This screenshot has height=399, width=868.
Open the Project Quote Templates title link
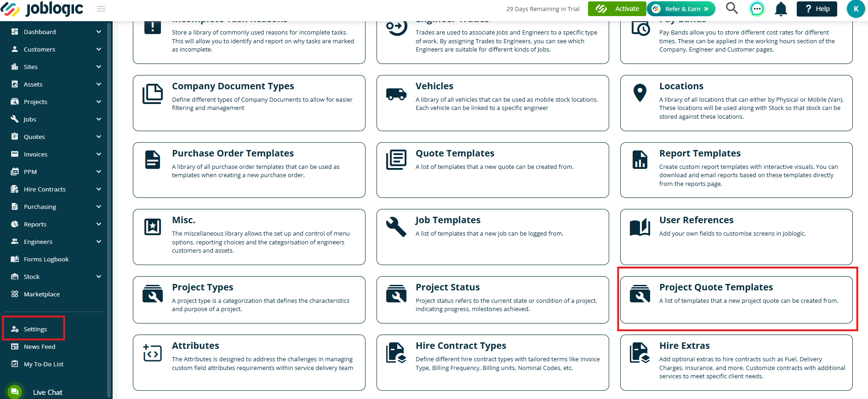coord(716,287)
